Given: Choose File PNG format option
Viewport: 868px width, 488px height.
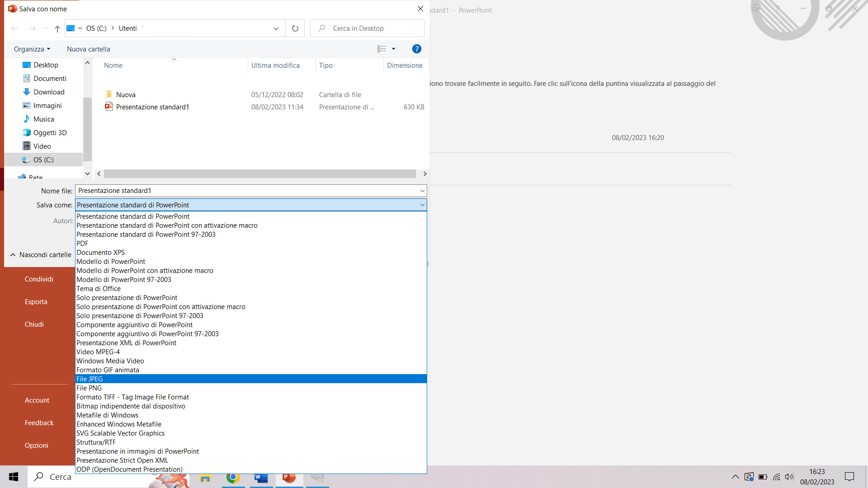Looking at the screenshot, I should pos(89,388).
